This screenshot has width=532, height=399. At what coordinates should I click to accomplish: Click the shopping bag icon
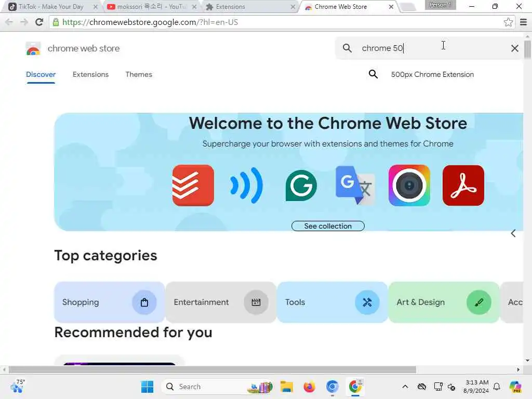click(x=144, y=302)
